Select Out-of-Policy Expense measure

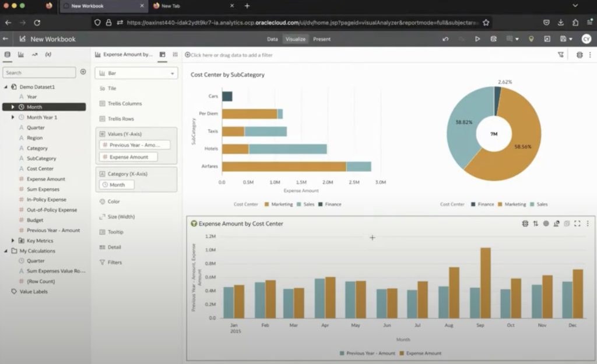click(x=52, y=210)
